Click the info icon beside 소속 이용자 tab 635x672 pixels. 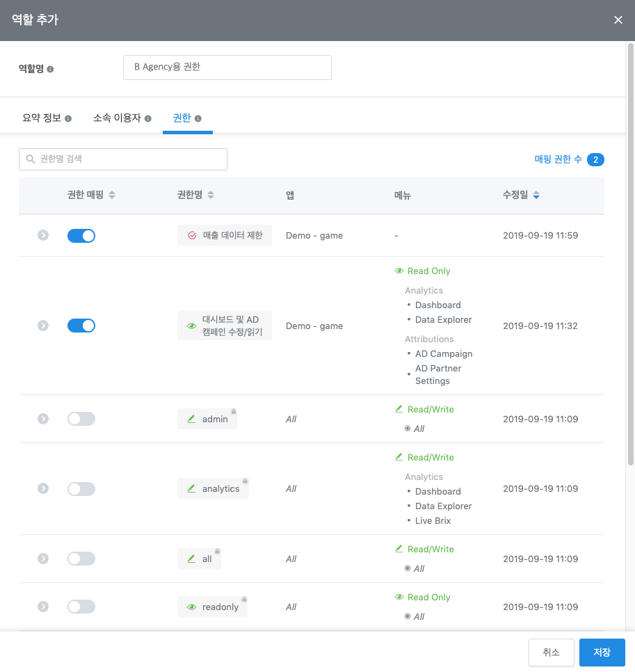pyautogui.click(x=148, y=119)
